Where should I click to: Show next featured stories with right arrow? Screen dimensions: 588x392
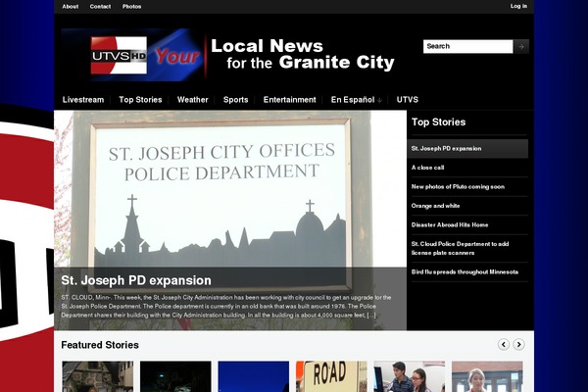click(x=519, y=344)
